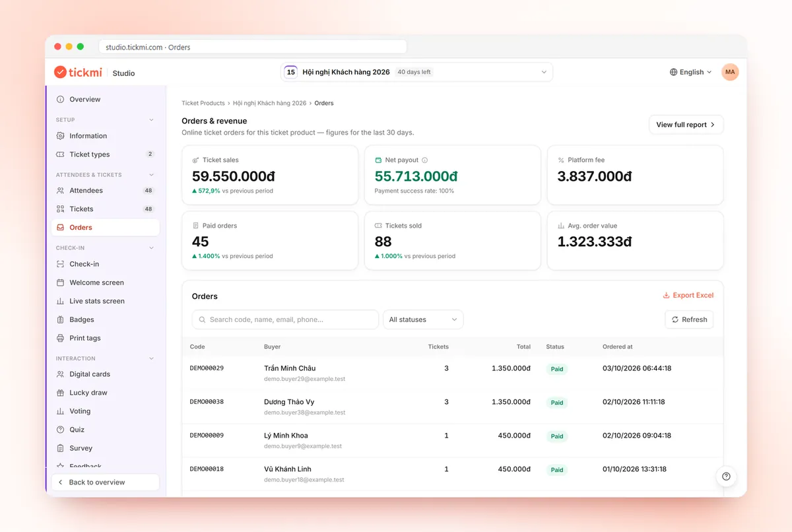This screenshot has width=792, height=532.
Task: Collapse the INTERACTION sidebar section
Action: pyautogui.click(x=151, y=358)
